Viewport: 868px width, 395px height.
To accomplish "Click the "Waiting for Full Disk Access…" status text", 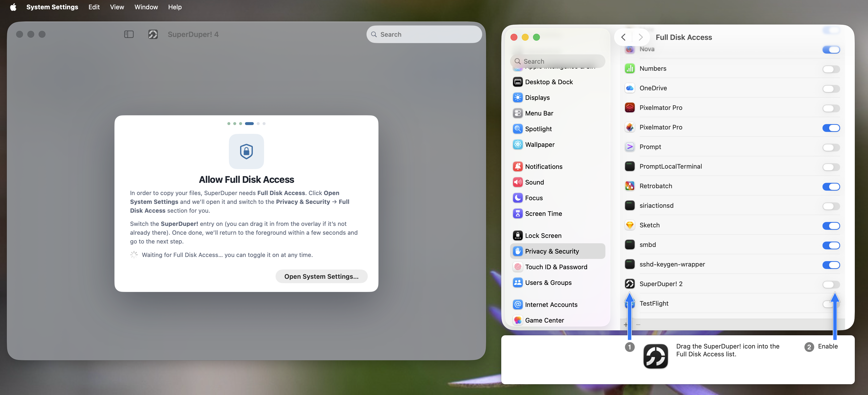I will pyautogui.click(x=227, y=255).
